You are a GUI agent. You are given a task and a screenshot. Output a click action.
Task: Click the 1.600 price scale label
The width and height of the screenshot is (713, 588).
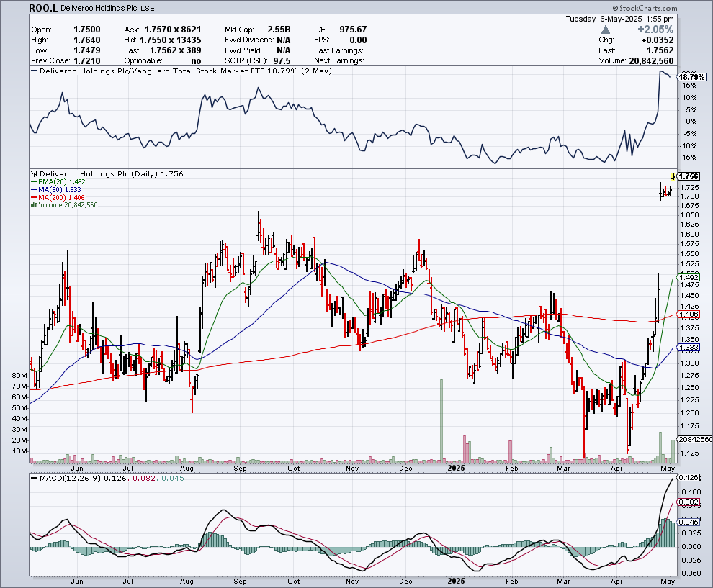689,235
